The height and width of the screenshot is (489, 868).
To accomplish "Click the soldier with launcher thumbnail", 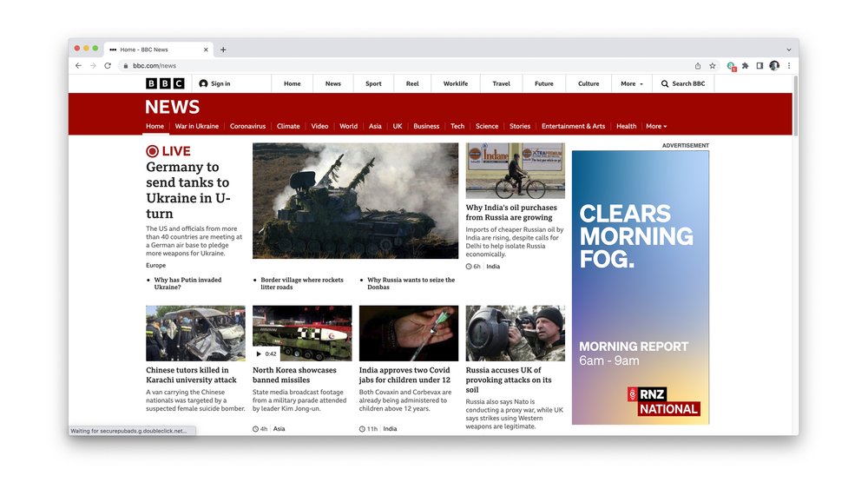I will (516, 334).
